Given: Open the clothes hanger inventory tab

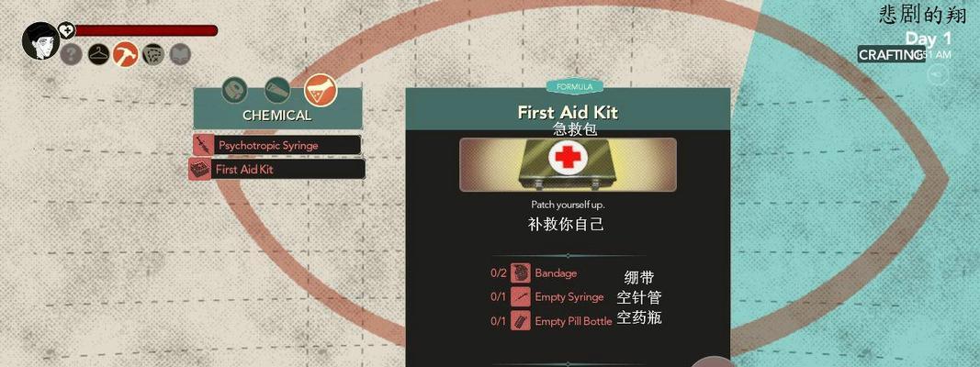Looking at the screenshot, I should 98,54.
